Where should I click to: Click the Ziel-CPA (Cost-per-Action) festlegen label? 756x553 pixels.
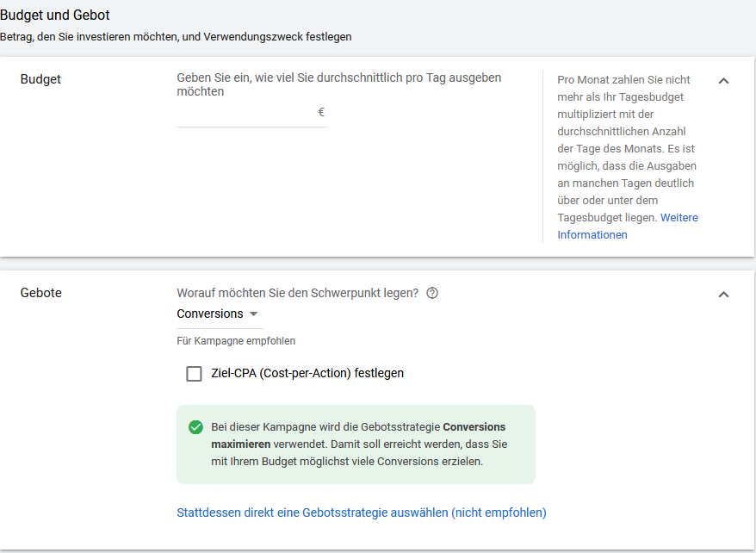tap(307, 374)
